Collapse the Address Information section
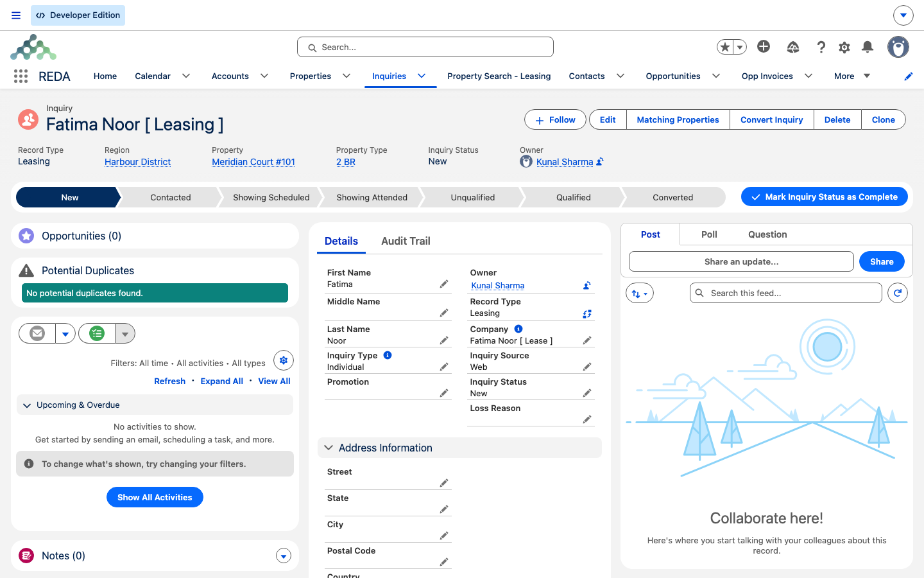The width and height of the screenshot is (924, 578). (329, 448)
